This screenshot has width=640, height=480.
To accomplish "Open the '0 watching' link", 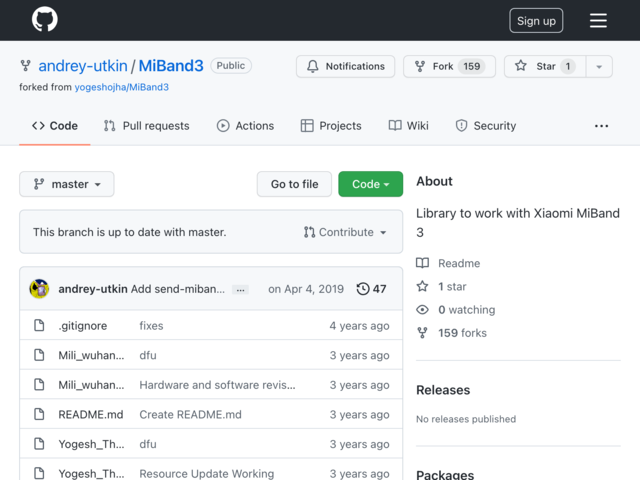I will click(467, 310).
